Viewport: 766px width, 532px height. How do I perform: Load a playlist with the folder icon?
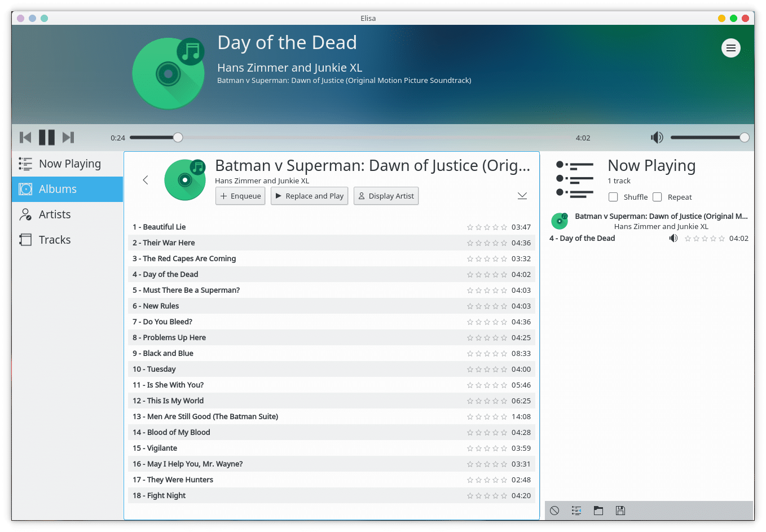(x=598, y=511)
